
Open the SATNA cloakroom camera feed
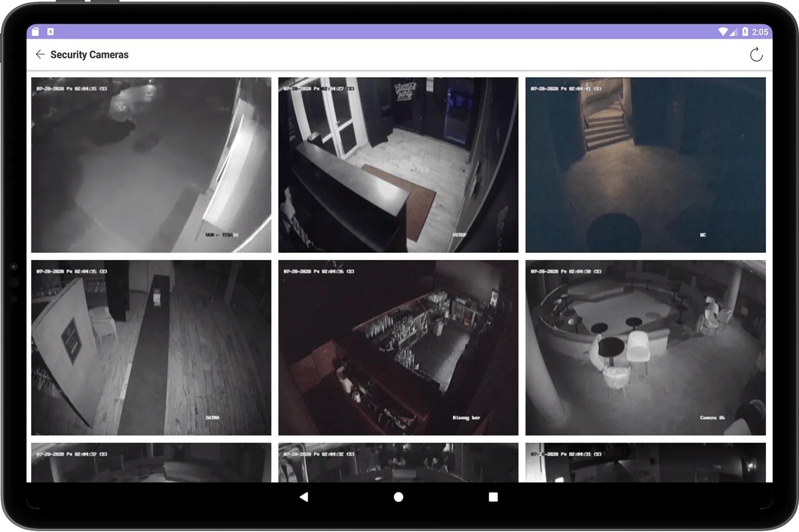point(151,347)
